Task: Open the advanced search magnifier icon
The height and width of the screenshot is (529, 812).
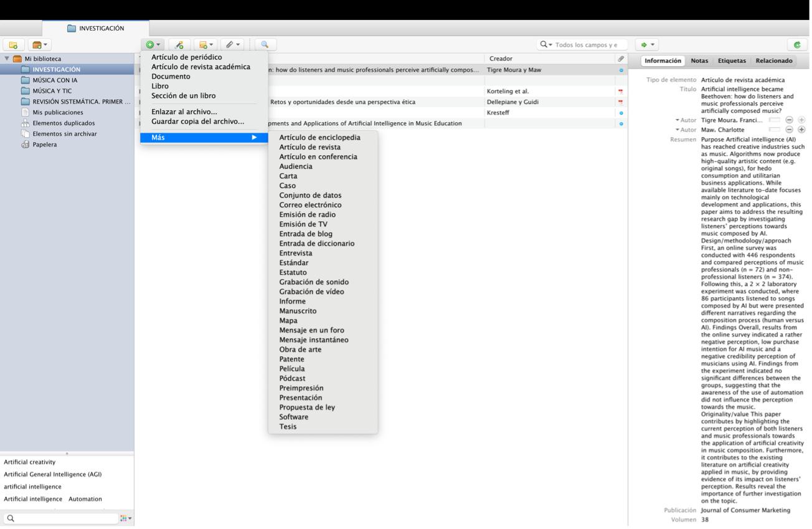Action: (265, 45)
